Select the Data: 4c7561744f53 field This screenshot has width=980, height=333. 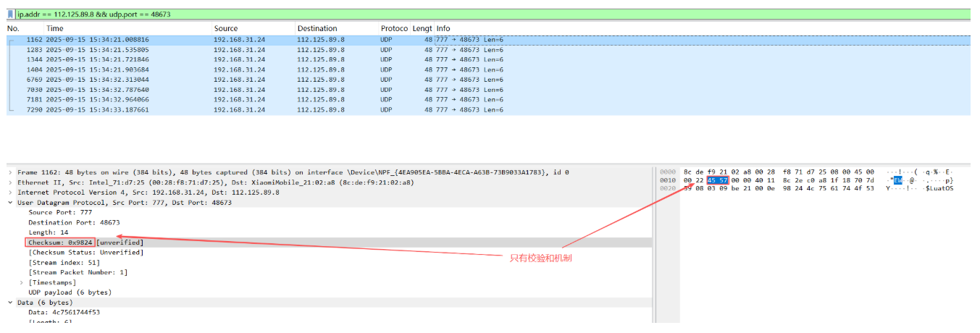[x=64, y=312]
